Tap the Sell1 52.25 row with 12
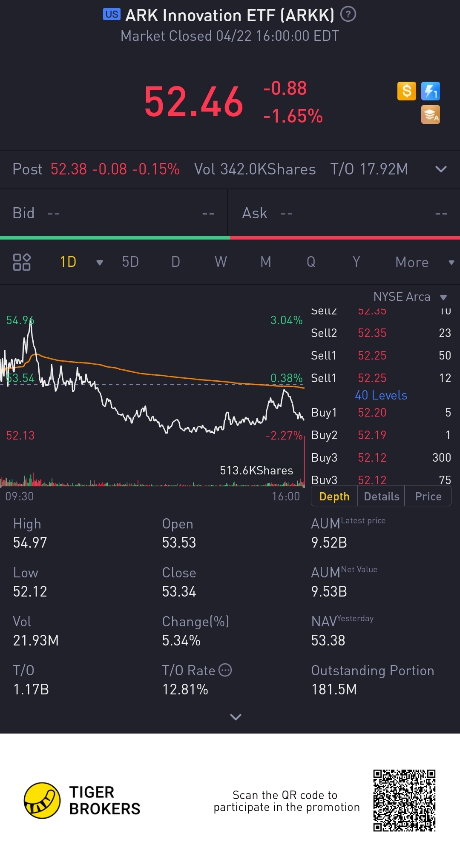The height and width of the screenshot is (868, 460). 381,378
